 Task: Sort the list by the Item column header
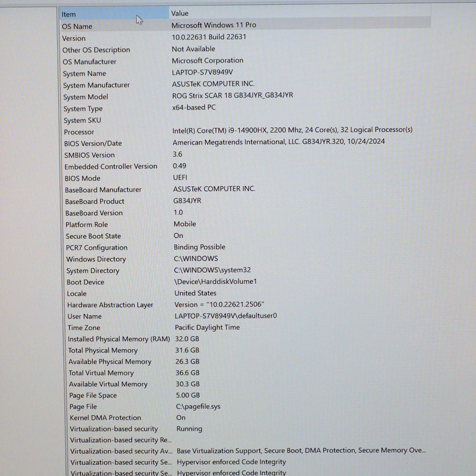point(114,14)
